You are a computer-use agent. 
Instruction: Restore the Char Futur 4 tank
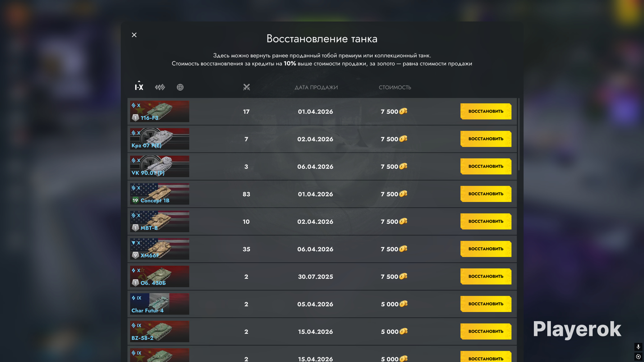pos(486,304)
